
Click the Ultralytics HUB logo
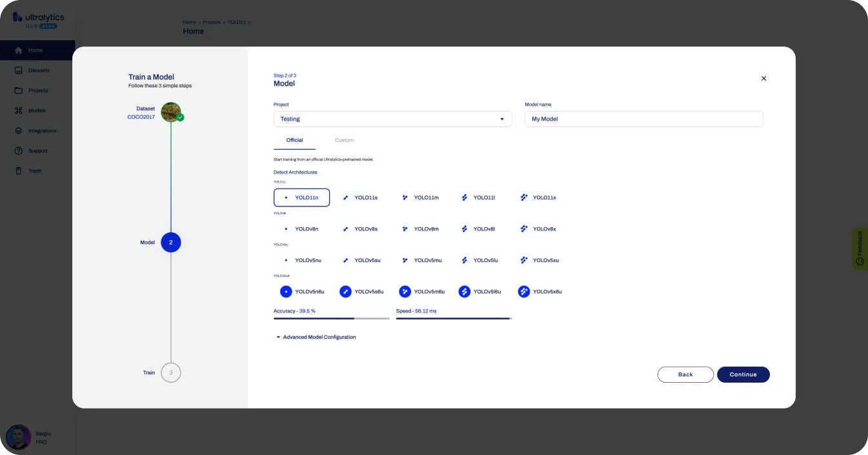pyautogui.click(x=38, y=20)
